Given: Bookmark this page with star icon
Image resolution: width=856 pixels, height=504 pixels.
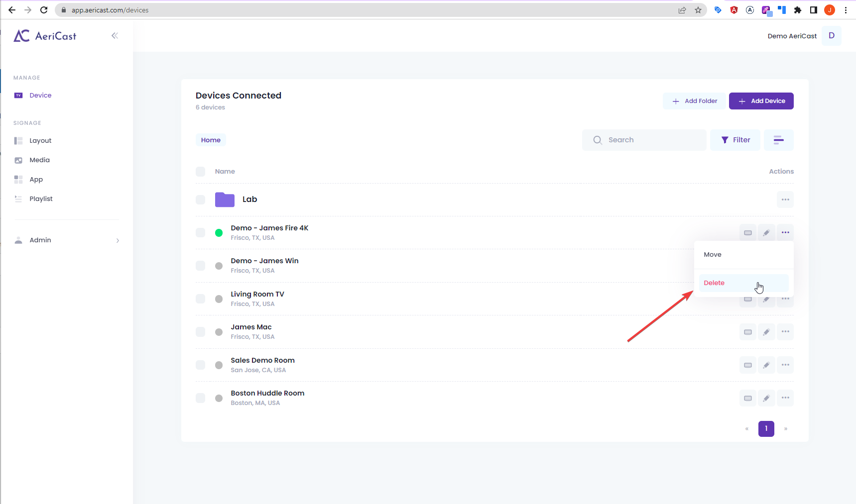Looking at the screenshot, I should [x=698, y=10].
